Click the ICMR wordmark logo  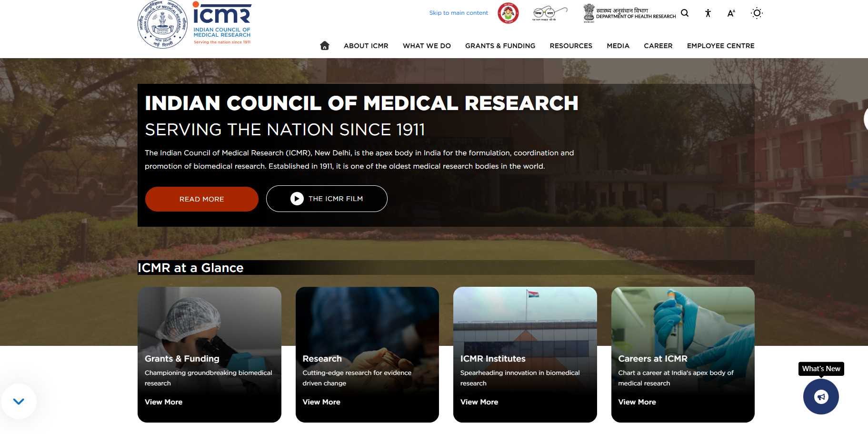[222, 23]
